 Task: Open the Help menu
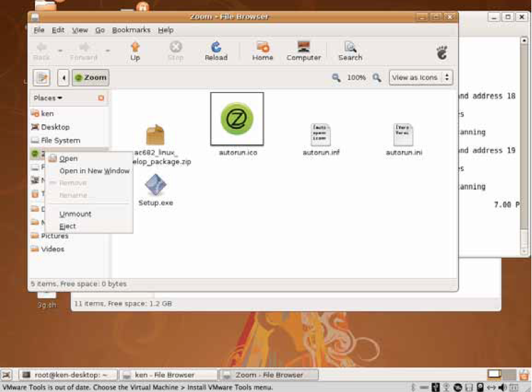point(166,30)
